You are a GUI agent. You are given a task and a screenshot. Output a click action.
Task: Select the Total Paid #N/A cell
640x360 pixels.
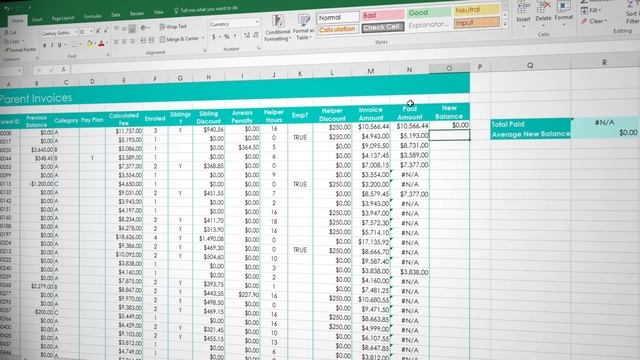[604, 122]
